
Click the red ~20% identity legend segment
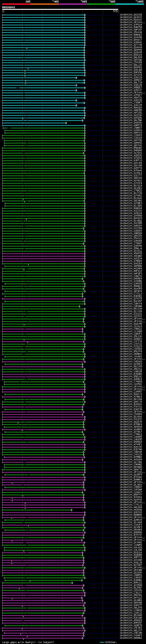coord(16,4)
